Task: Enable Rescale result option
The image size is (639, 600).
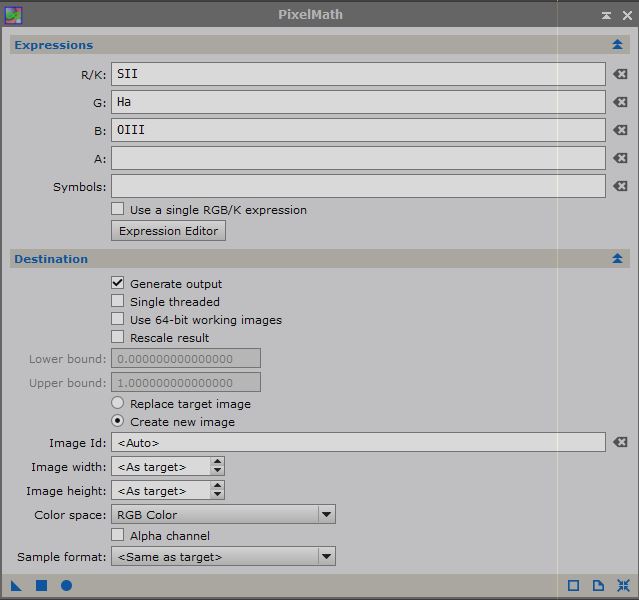Action: [x=118, y=337]
